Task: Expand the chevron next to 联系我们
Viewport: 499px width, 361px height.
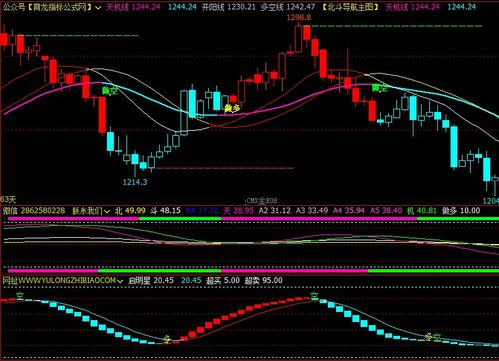Action: point(107,211)
